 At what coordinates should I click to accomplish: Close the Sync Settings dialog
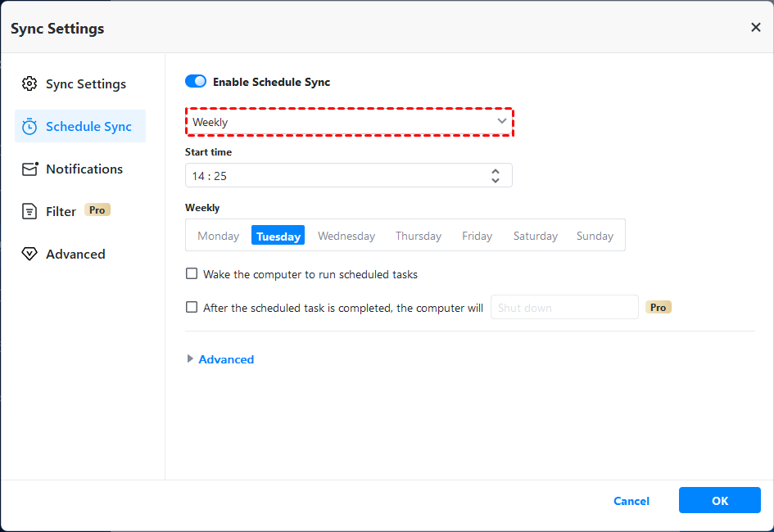point(755,28)
